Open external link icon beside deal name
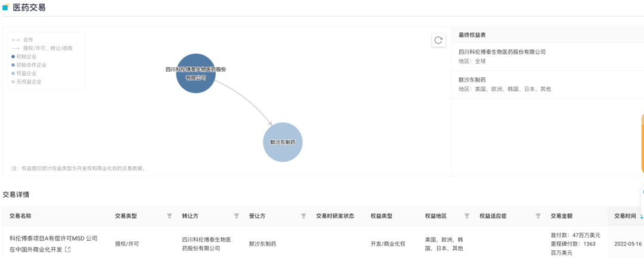644x258 pixels. click(x=68, y=250)
